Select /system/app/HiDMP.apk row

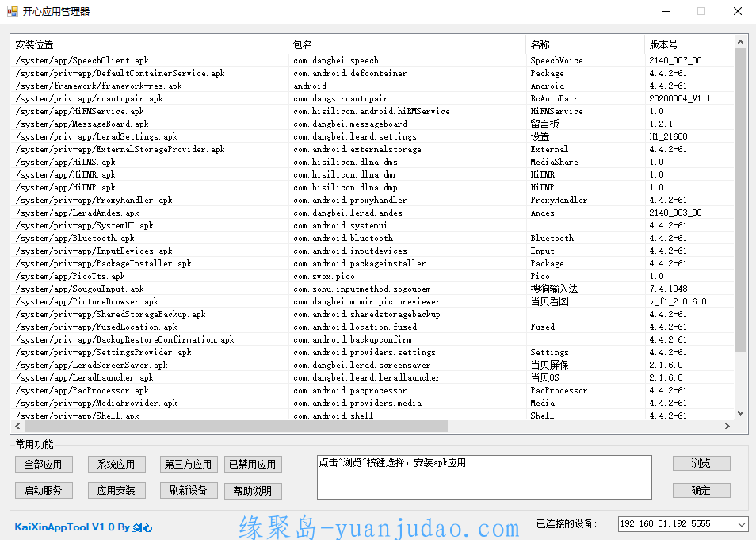click(372, 187)
